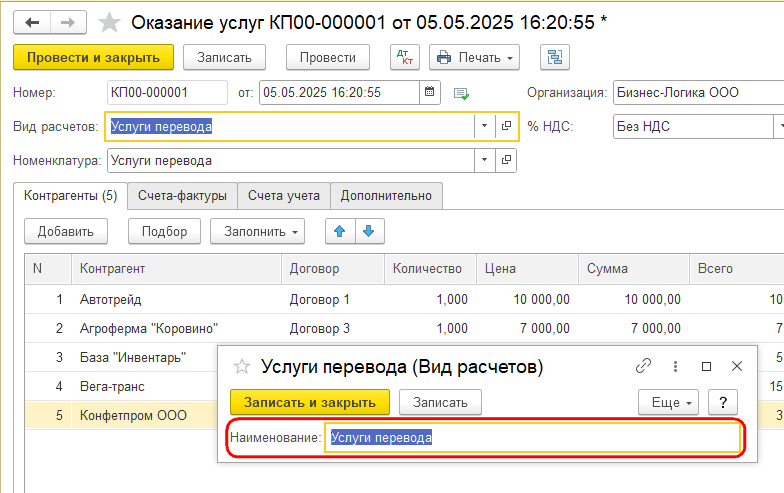Viewport: 784px width, 493px height.
Task: Click the Записать button in the document toolbar
Action: pos(224,58)
